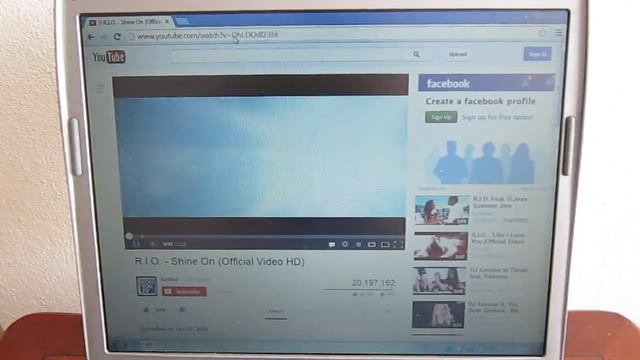Screen dimensions: 640x360
Task: Open DJ Antoine & The Beat Shakers thumbnail
Action: tap(438, 315)
